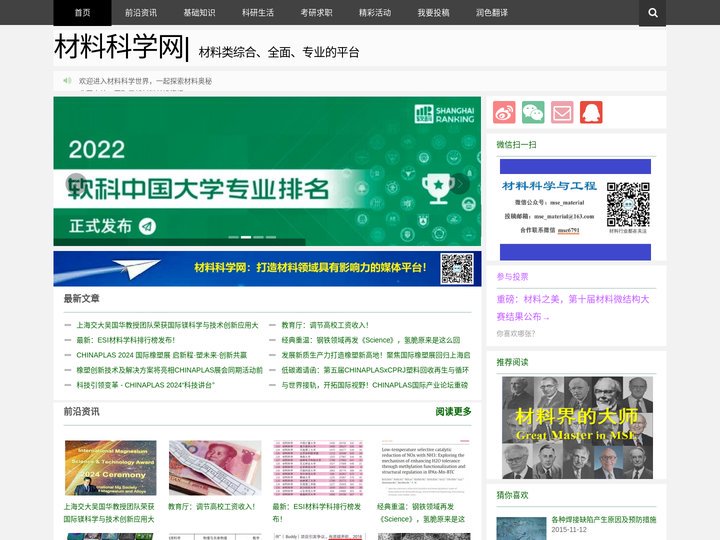
Task: Click the scrolling notice 欢迎进入材料科学世界
Action: tap(145, 81)
